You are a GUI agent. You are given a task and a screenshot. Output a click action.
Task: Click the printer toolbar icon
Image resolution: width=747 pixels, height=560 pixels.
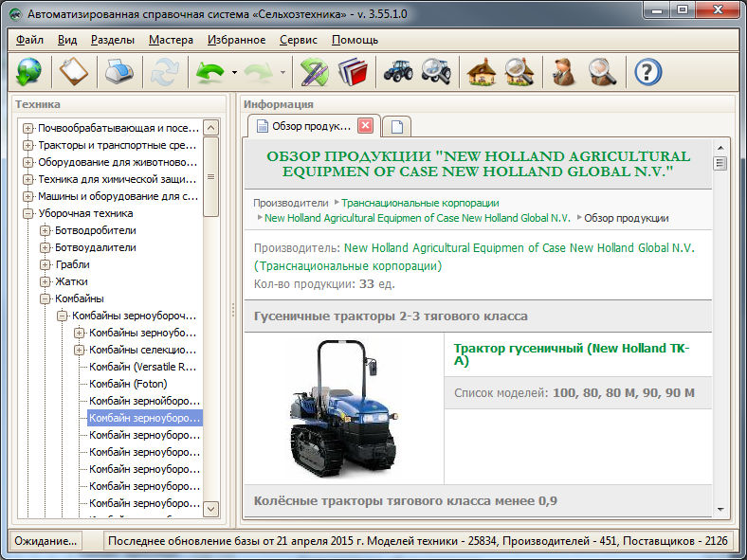tap(118, 72)
